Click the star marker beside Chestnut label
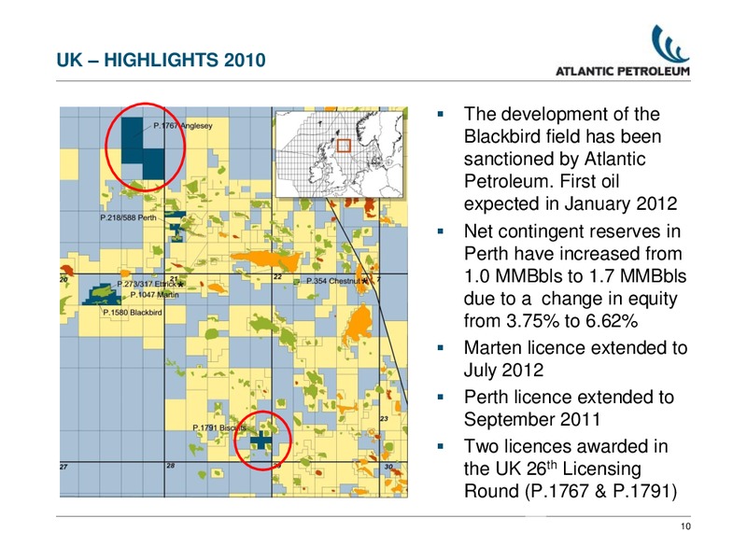This screenshot has height=560, width=747. coord(364,281)
